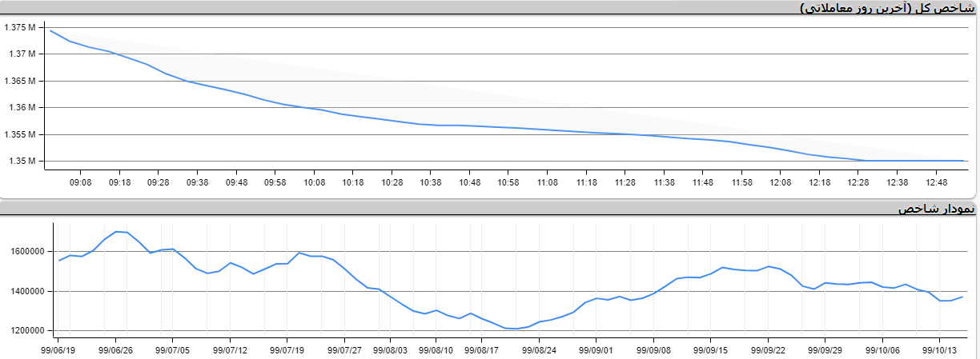This screenshot has height=359, width=980.
Task: Click the 09:08 time label on top chart
Action: (80, 182)
